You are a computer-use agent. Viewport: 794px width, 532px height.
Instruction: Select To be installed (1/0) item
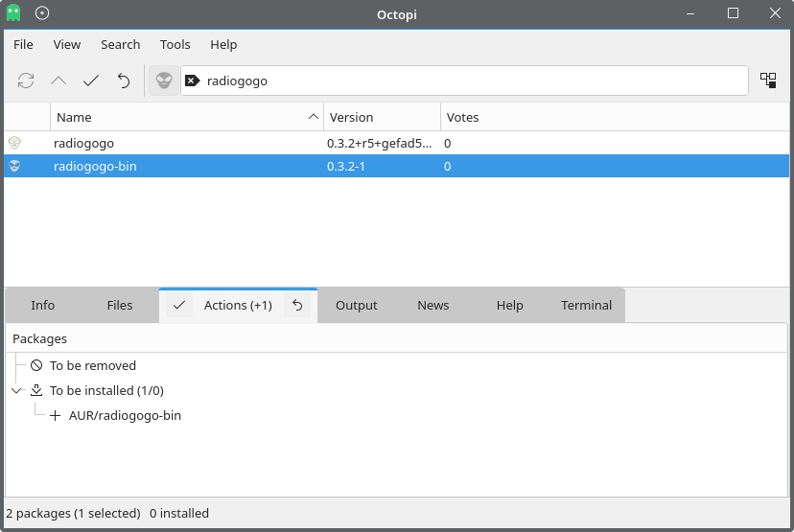point(106,390)
